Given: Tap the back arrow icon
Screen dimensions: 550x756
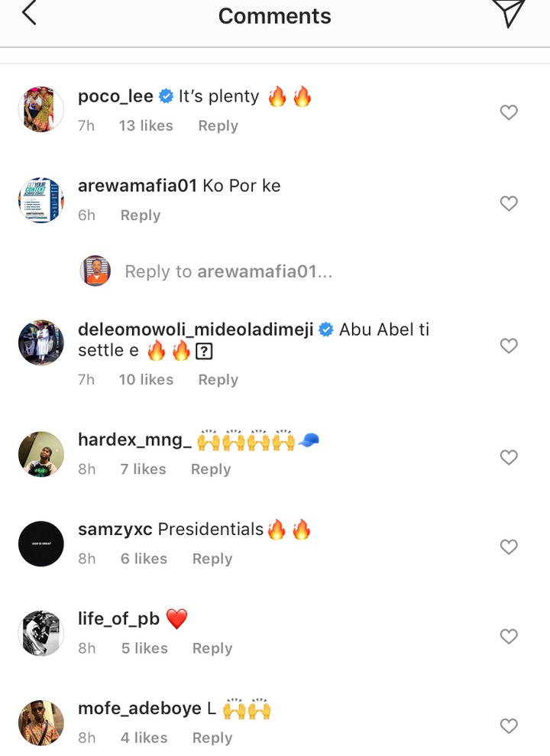Looking at the screenshot, I should (29, 14).
